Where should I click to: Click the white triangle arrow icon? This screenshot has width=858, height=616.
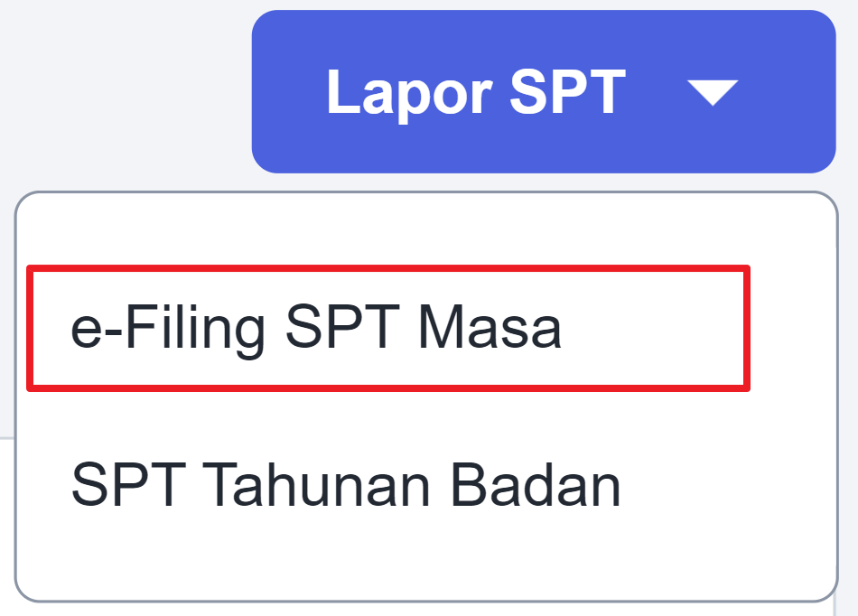click(x=713, y=92)
